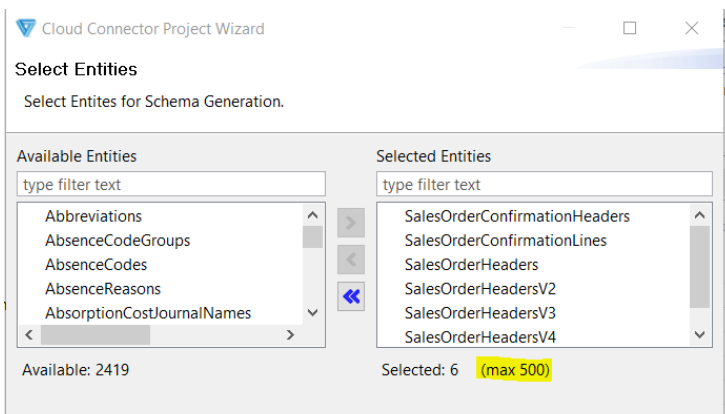Maximize the Cloud Connector Project Wizard window
This screenshot has width=725, height=414.
pyautogui.click(x=629, y=28)
